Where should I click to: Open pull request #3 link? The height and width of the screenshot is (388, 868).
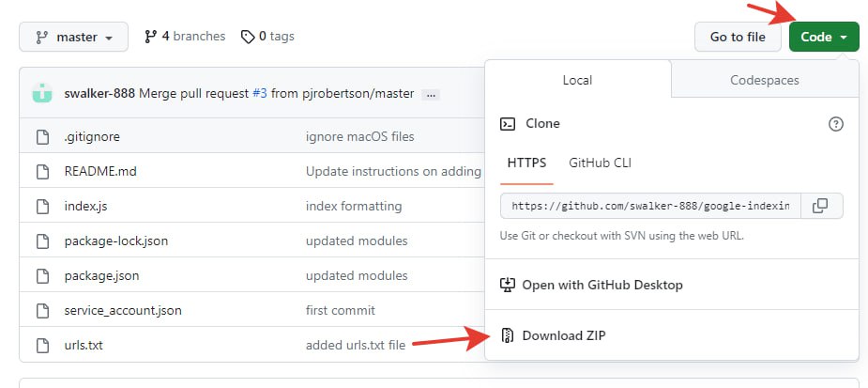(x=260, y=93)
